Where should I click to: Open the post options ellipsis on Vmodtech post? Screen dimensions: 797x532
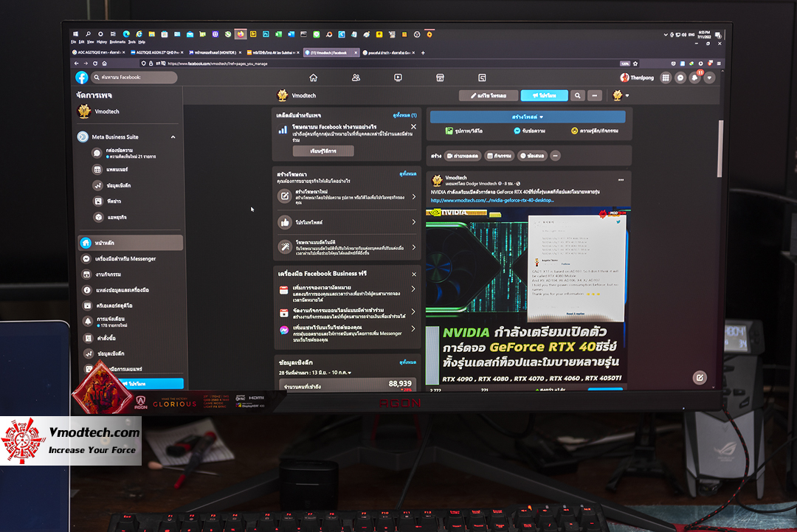click(x=621, y=180)
